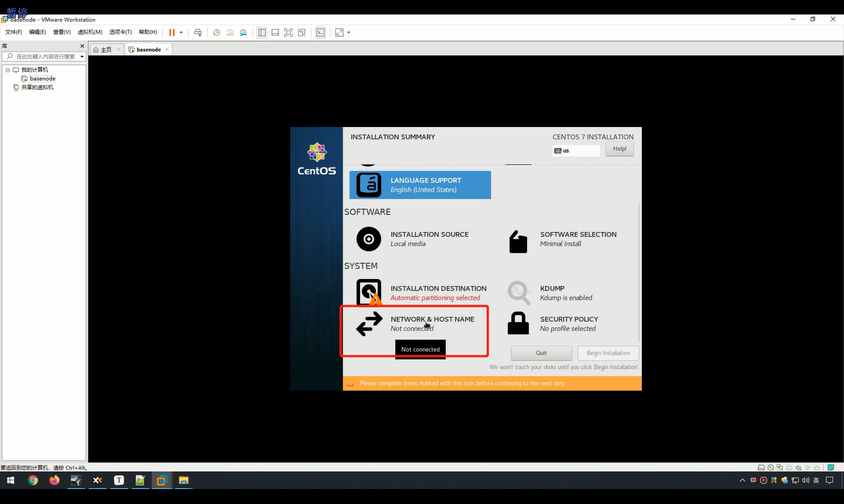844x504 pixels.
Task: Click the console view toolbar icon
Action: tap(320, 33)
